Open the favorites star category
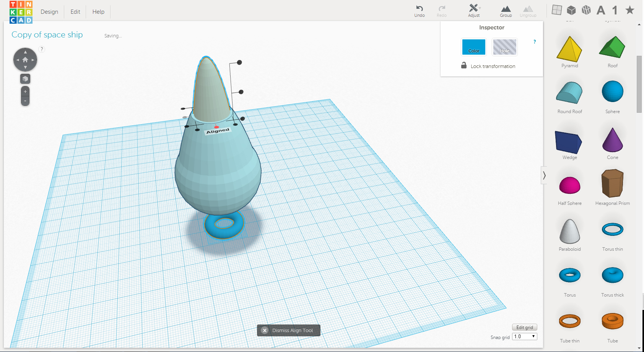 (x=630, y=10)
